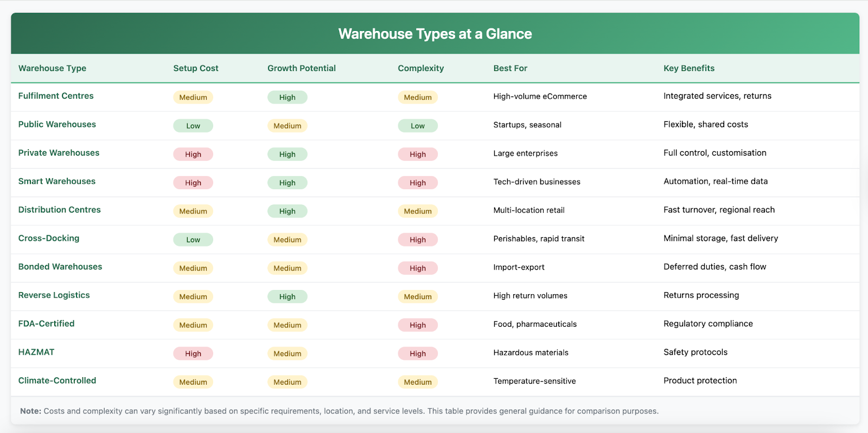Click the Hazardous materials cell

click(531, 352)
